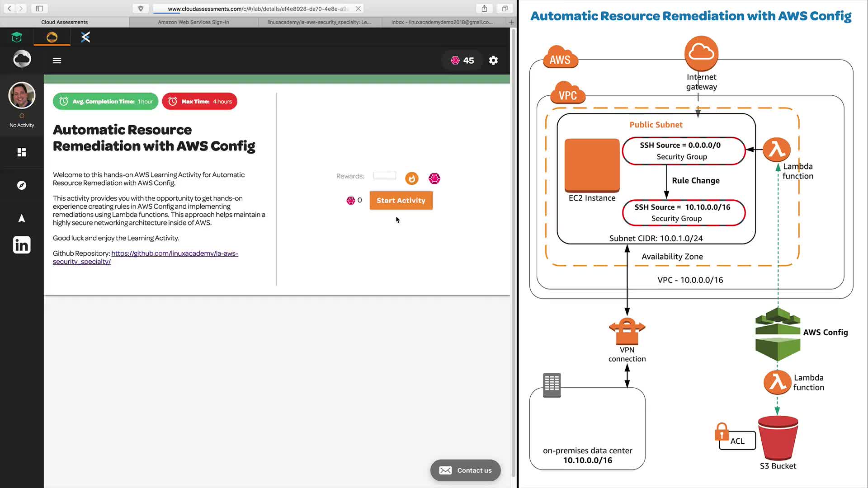Click the LinkedIn icon in sidebar
This screenshot has height=488, width=868.
[22, 245]
